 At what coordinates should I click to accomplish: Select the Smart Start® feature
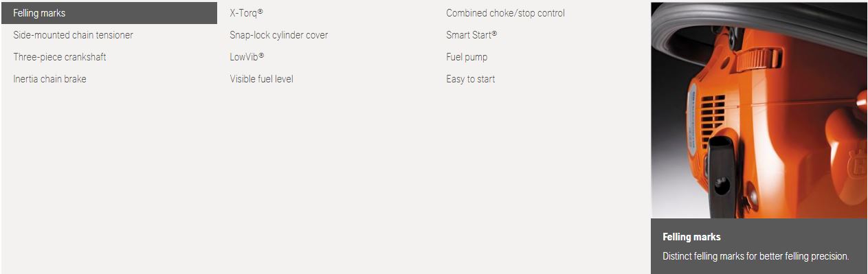(471, 35)
